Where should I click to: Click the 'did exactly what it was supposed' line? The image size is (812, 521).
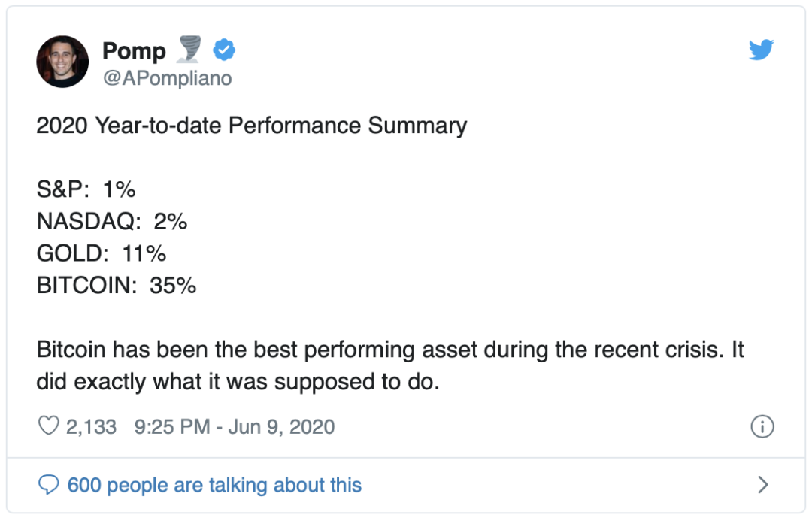point(238,382)
